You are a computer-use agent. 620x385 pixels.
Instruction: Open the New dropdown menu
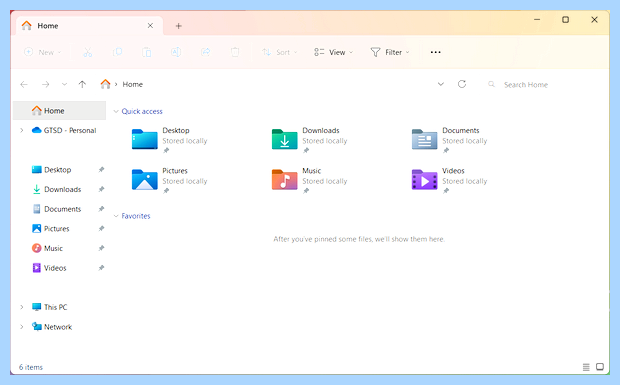pyautogui.click(x=43, y=52)
